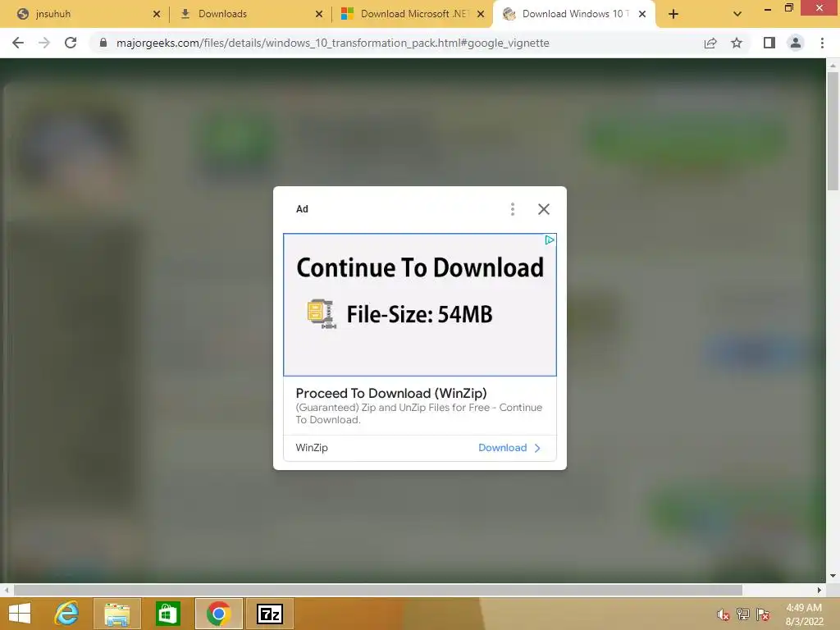Click the Download chevron arrow

537,448
